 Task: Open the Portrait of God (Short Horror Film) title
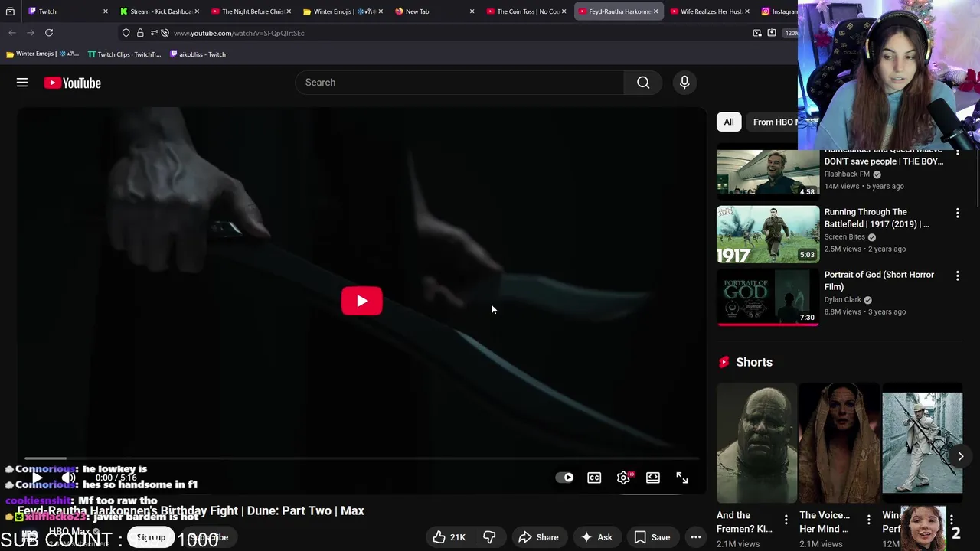[879, 281]
